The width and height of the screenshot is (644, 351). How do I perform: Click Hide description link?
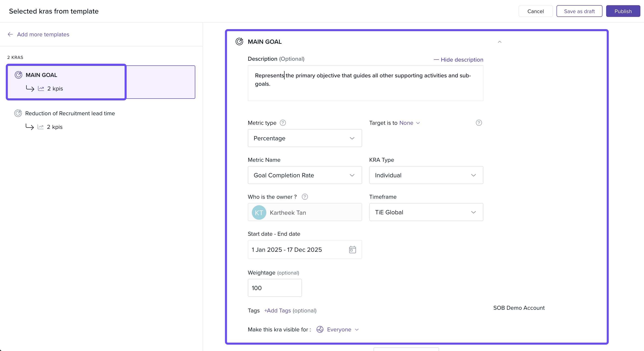[x=458, y=60]
